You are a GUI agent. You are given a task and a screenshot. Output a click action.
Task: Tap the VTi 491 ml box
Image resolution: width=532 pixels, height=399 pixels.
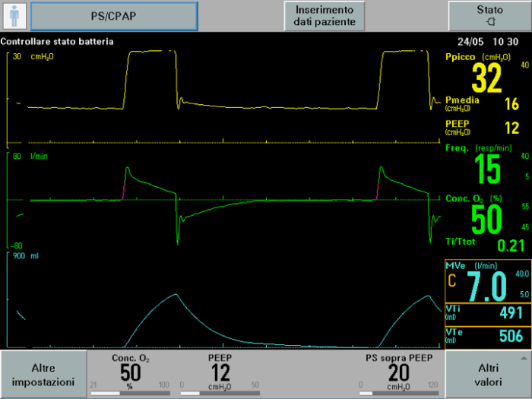[486, 314]
